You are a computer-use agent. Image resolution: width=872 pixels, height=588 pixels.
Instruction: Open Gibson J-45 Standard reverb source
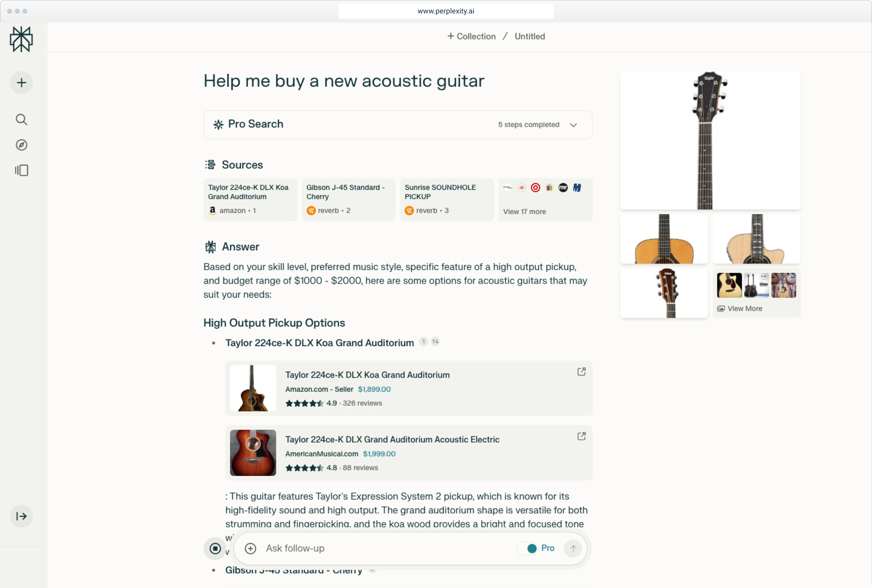tap(348, 199)
